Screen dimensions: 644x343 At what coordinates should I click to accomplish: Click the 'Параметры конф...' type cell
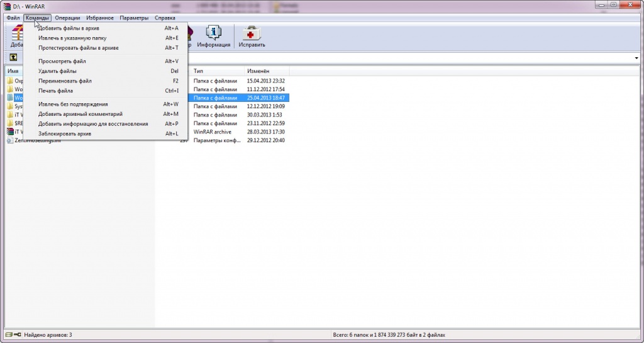point(217,140)
